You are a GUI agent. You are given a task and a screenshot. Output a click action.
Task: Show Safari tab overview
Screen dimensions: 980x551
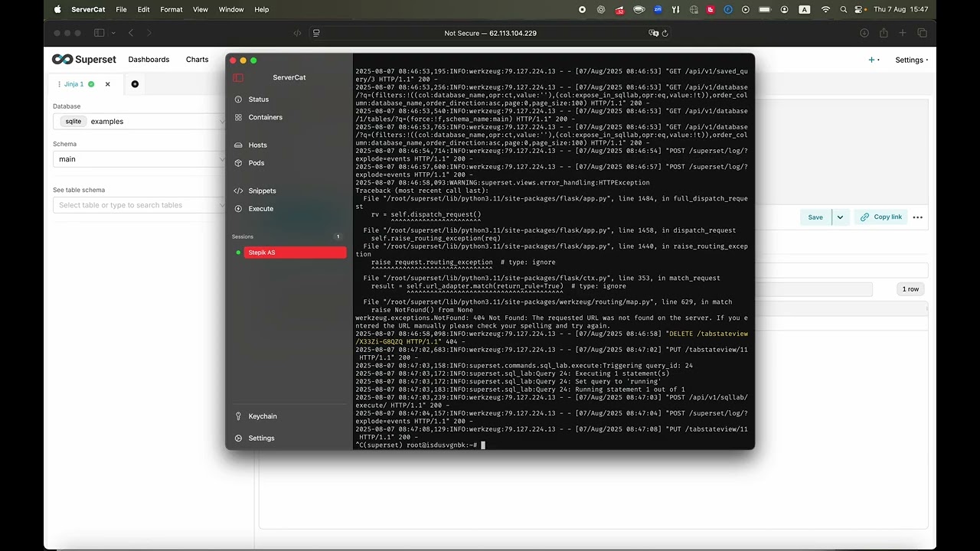[x=922, y=33]
